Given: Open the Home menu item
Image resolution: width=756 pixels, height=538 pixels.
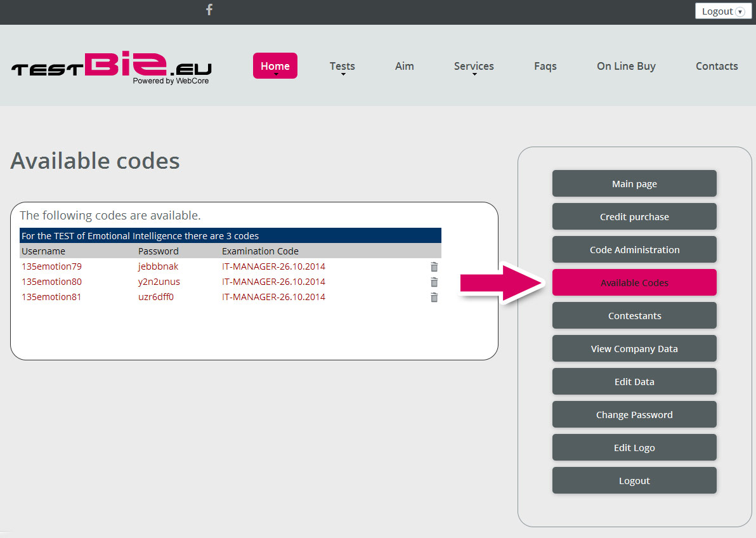Looking at the screenshot, I should [x=275, y=66].
